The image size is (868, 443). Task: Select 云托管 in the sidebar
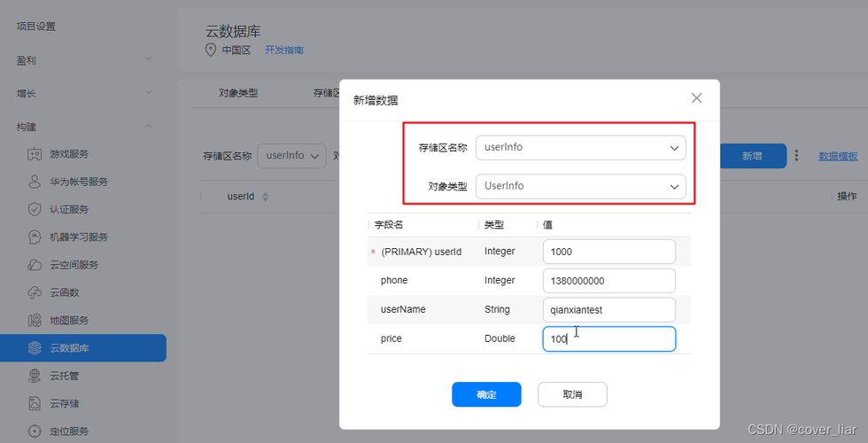(x=65, y=376)
